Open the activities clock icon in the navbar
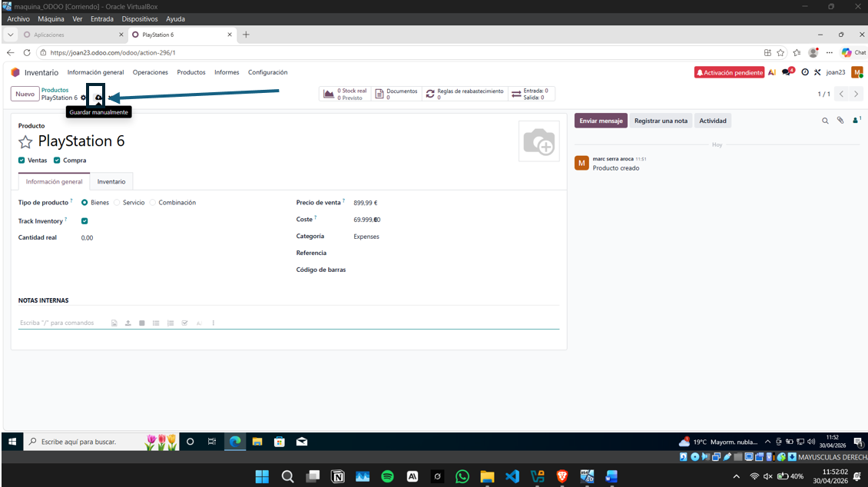Screen dimensions: 868x487 coord(805,72)
